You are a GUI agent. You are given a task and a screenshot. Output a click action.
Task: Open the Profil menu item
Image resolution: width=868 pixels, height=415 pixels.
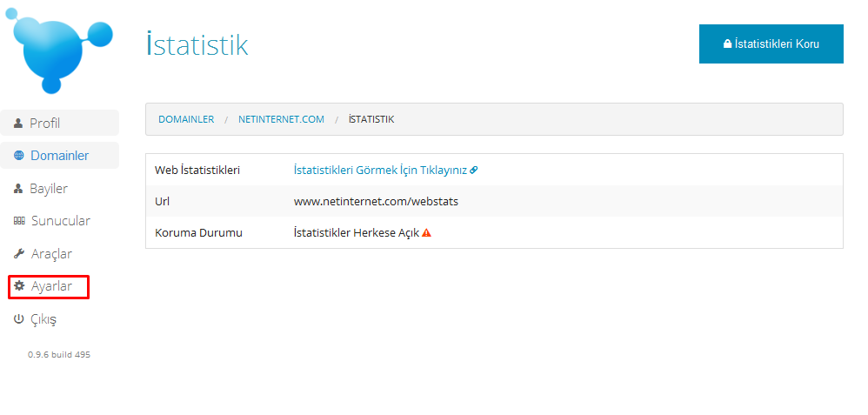tap(45, 124)
